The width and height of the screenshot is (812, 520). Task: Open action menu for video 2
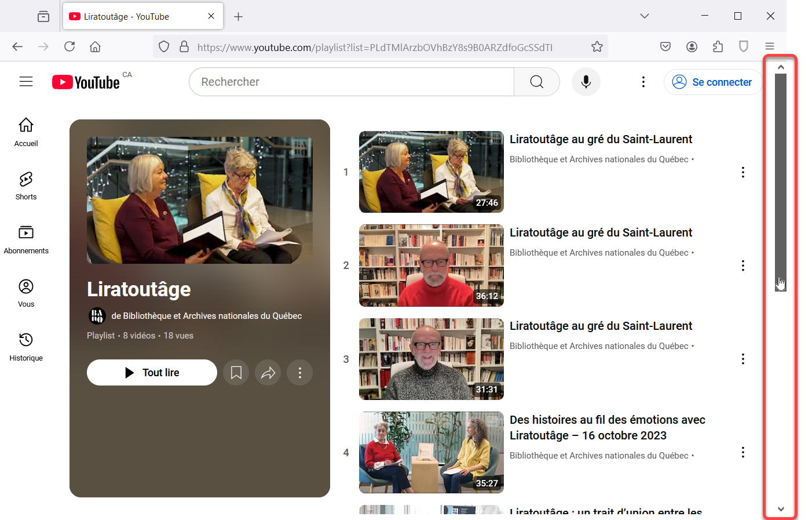743,266
